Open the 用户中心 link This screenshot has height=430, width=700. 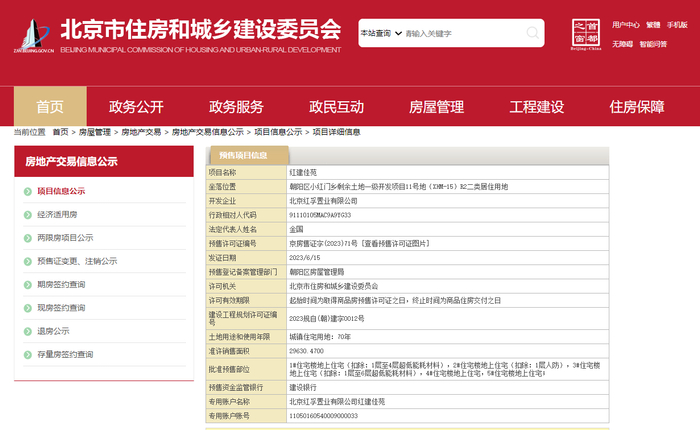click(x=625, y=22)
